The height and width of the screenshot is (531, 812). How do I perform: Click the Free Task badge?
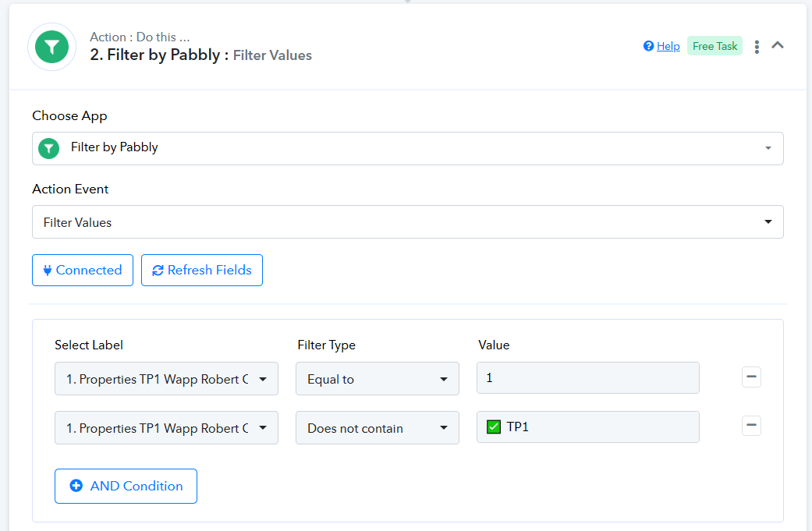point(714,46)
